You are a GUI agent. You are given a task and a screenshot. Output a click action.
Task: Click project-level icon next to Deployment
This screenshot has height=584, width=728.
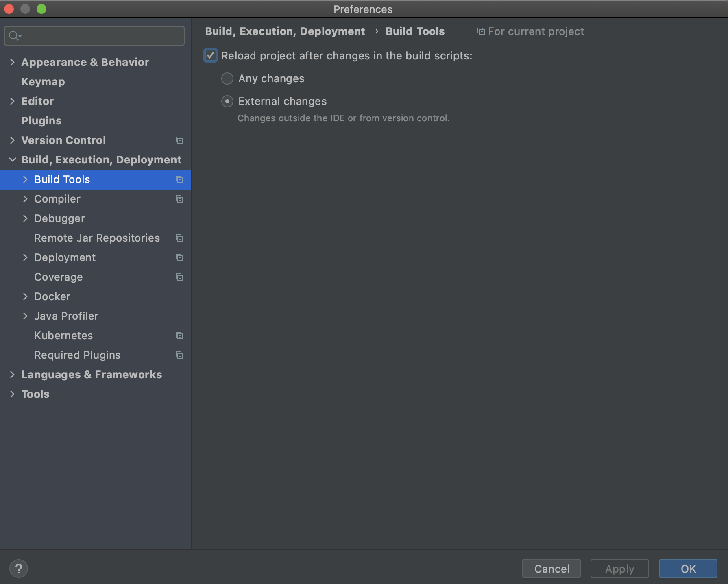pyautogui.click(x=179, y=257)
